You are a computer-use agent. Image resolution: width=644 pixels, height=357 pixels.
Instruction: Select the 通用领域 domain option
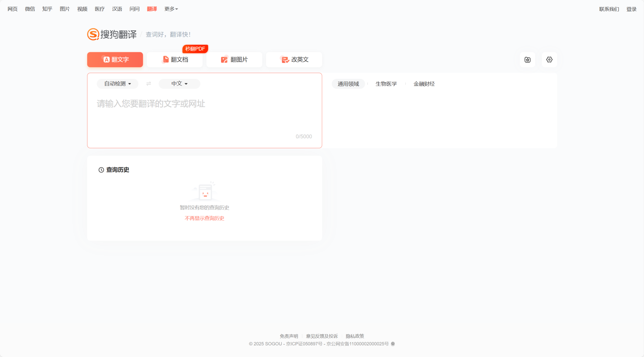coord(348,84)
